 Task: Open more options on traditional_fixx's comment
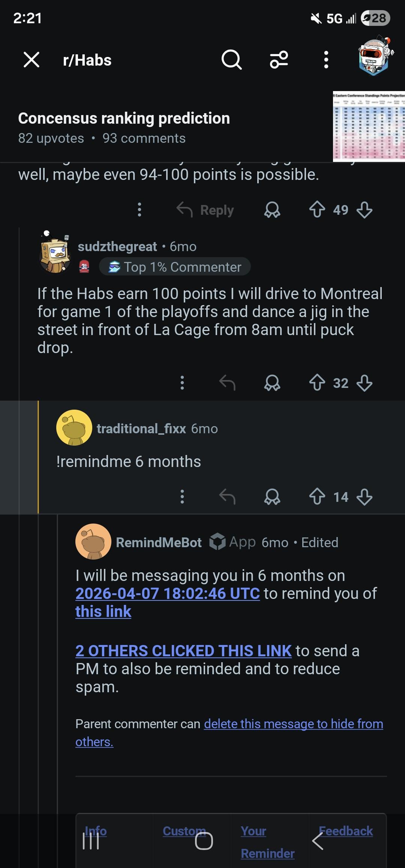(182, 497)
